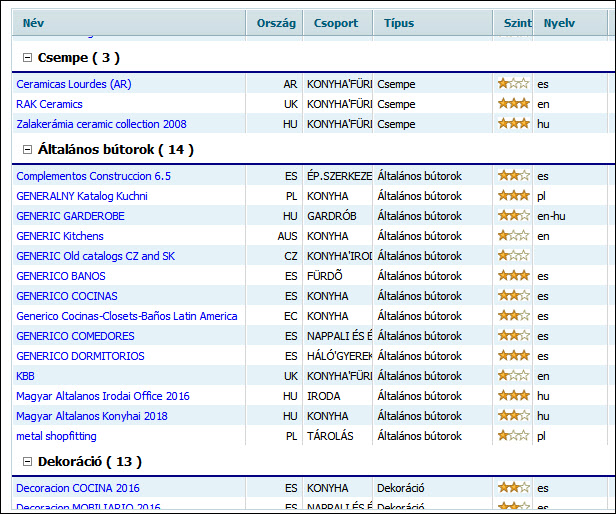The width and height of the screenshot is (616, 514).
Task: Click star rating of GENERICO COCINAS row
Action: (513, 296)
